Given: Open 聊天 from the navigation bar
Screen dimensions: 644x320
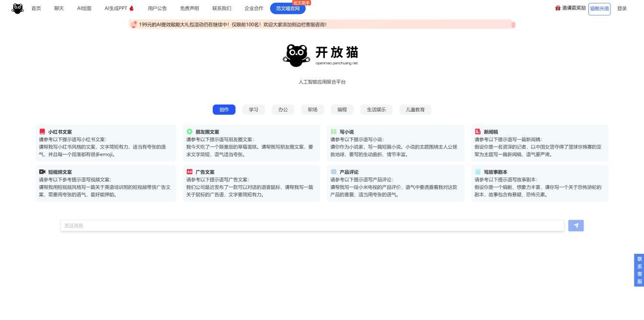Looking at the screenshot, I should (x=59, y=8).
